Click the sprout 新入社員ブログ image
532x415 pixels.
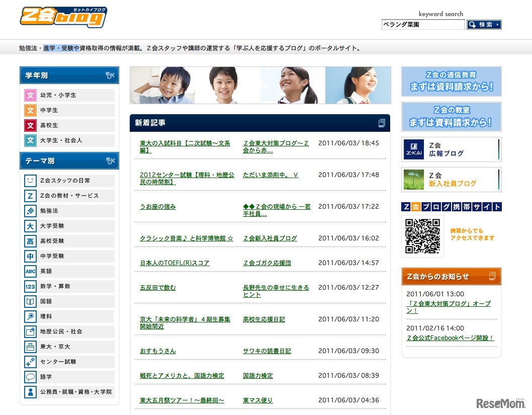pos(414,180)
